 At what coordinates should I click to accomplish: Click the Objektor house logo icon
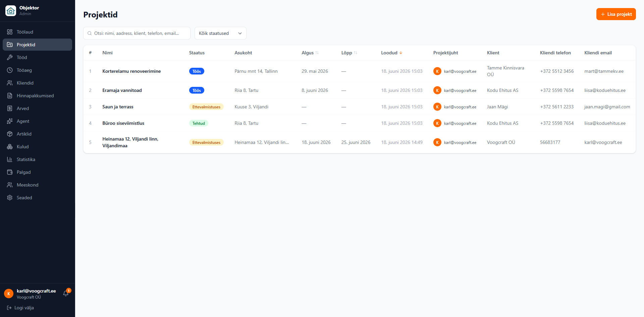pyautogui.click(x=11, y=11)
